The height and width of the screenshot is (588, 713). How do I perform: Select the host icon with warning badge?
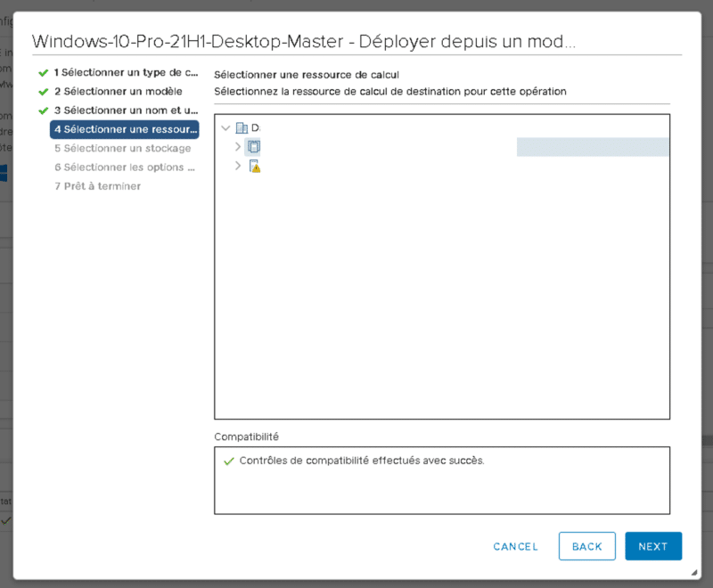(254, 167)
